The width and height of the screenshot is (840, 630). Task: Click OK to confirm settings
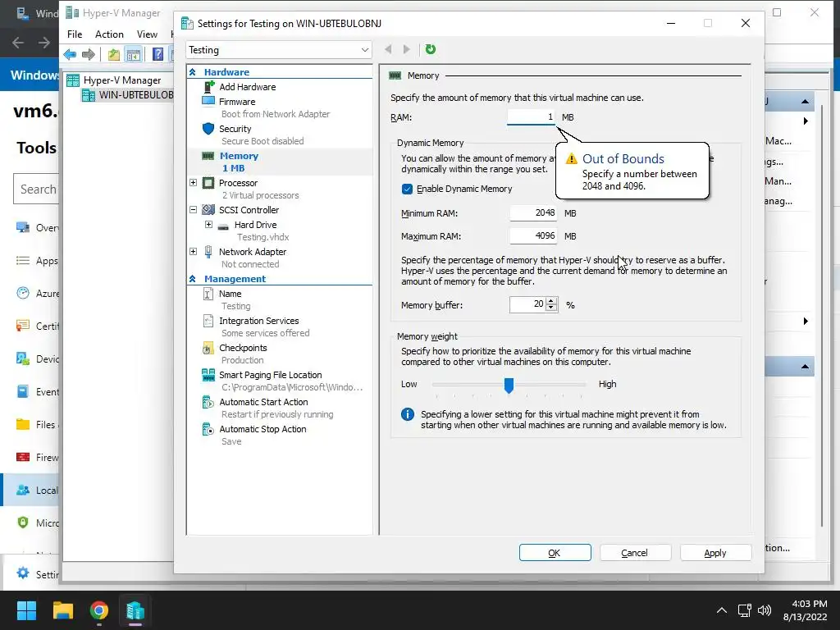555,553
